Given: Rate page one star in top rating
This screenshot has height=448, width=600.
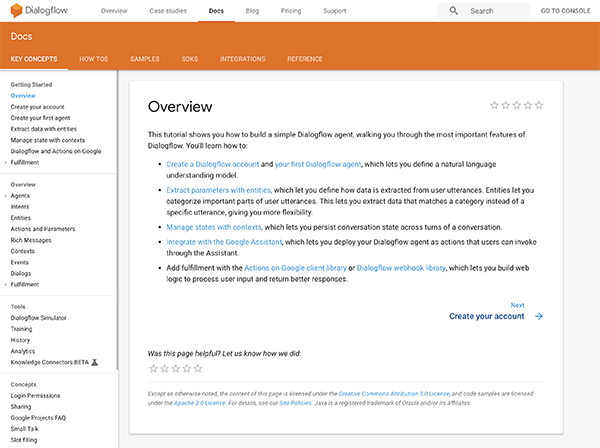Looking at the screenshot, I should [x=494, y=105].
